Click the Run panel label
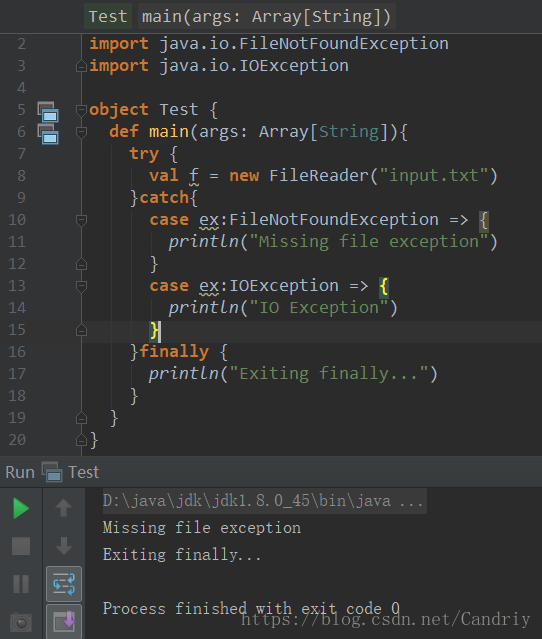Image resolution: width=542 pixels, height=639 pixels. [20, 473]
